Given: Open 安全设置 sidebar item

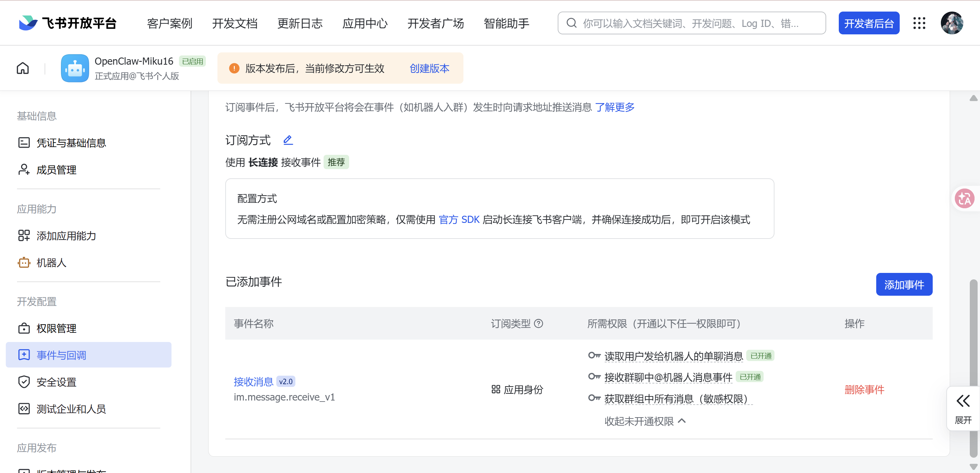Looking at the screenshot, I should (56, 382).
